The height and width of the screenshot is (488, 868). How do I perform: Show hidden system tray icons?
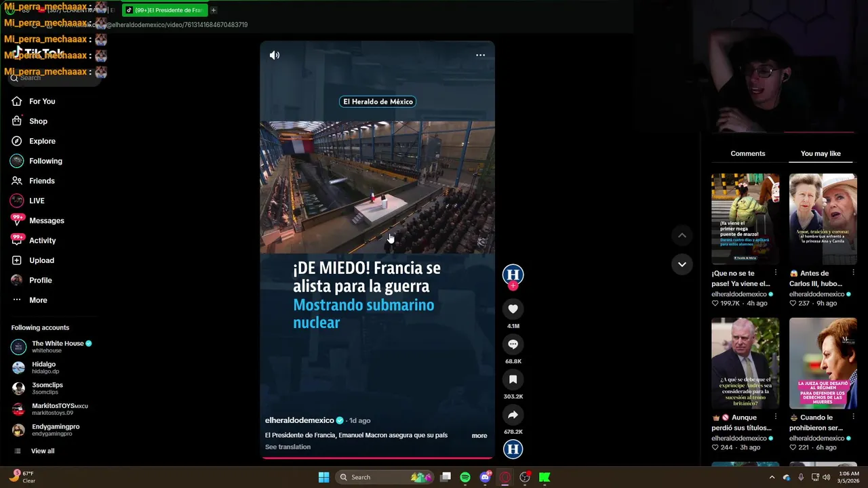point(772,477)
